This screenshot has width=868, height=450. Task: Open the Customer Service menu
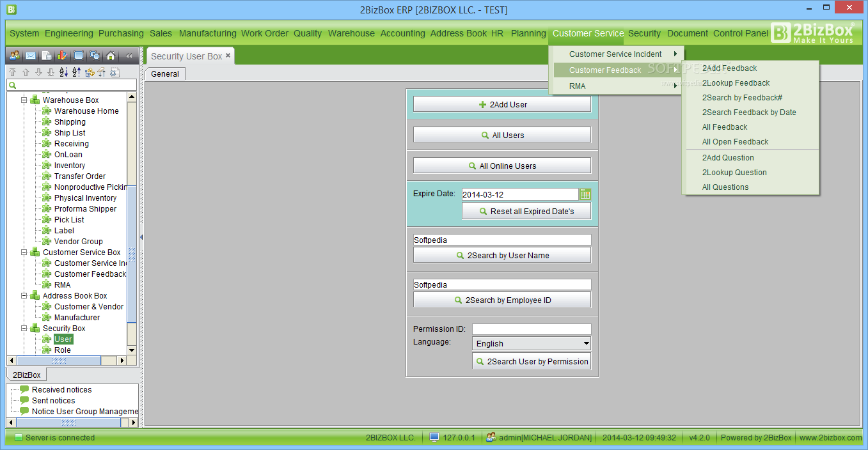[588, 33]
